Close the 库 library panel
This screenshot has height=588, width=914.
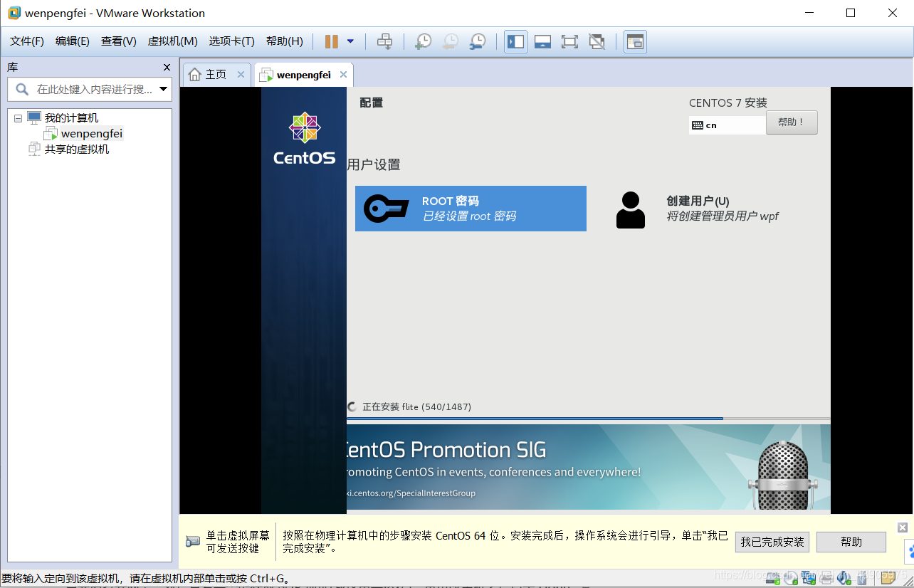coord(167,68)
